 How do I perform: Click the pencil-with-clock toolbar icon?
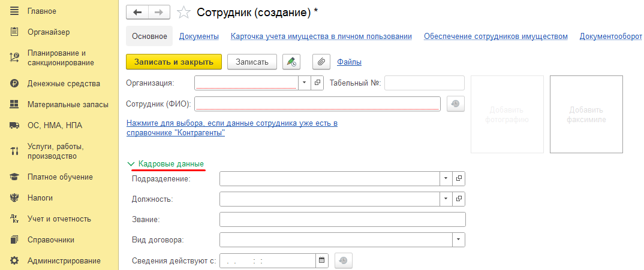[291, 62]
